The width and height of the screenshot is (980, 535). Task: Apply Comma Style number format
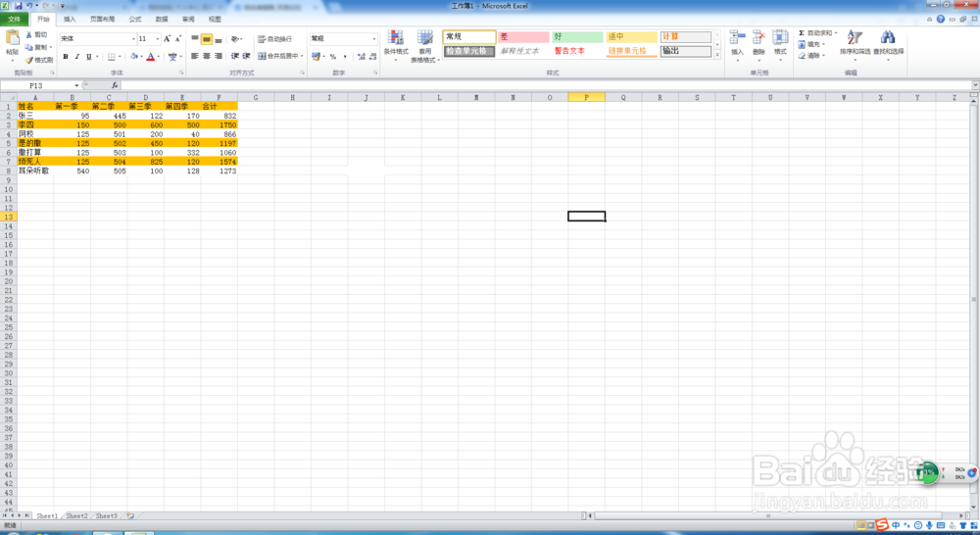(345, 56)
